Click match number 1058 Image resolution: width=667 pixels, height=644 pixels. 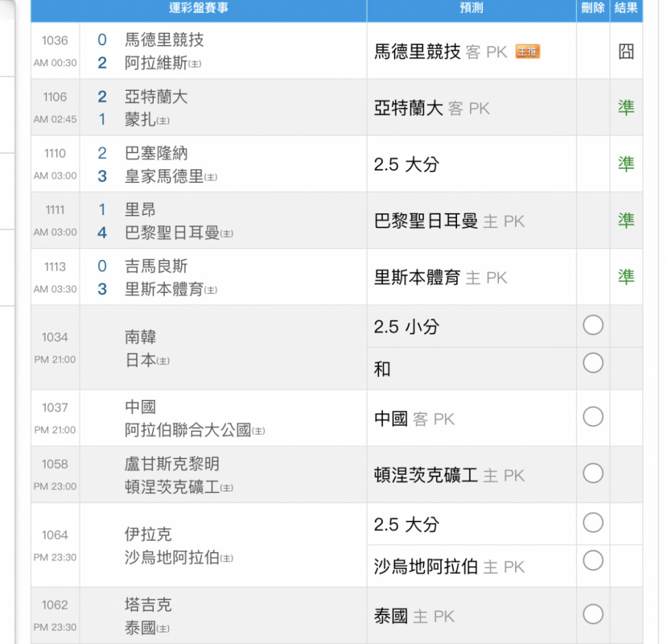55,464
